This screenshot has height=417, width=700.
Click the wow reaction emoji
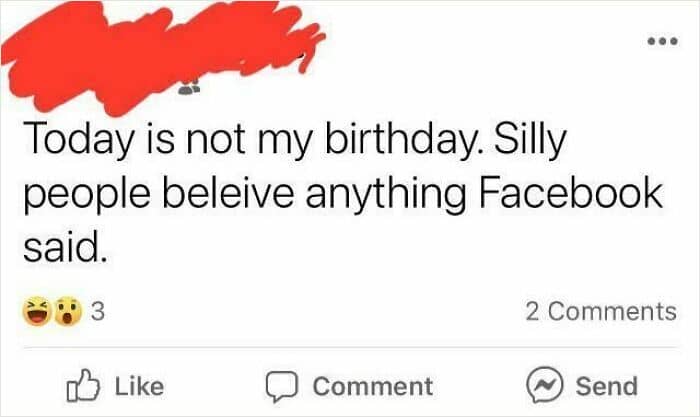coord(64,312)
